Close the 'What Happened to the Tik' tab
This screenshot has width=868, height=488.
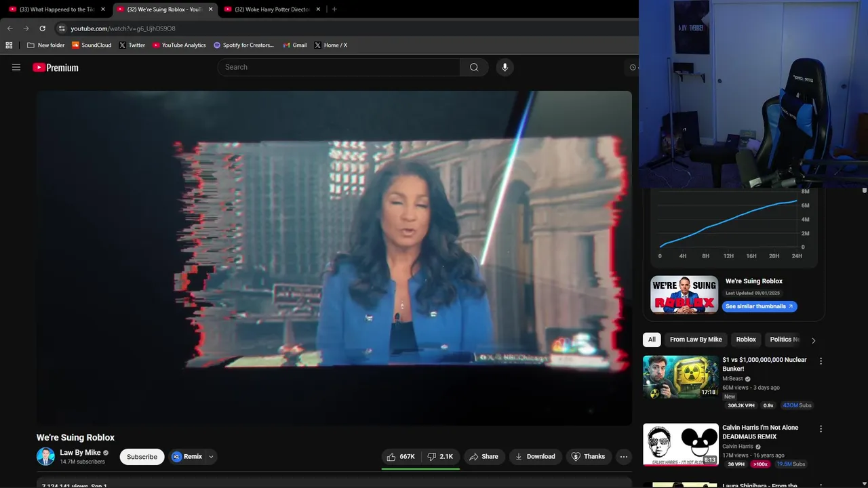point(103,9)
